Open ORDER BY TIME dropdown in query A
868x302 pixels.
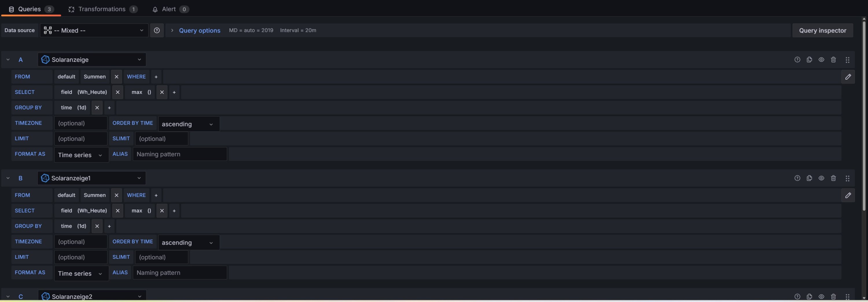[188, 124]
